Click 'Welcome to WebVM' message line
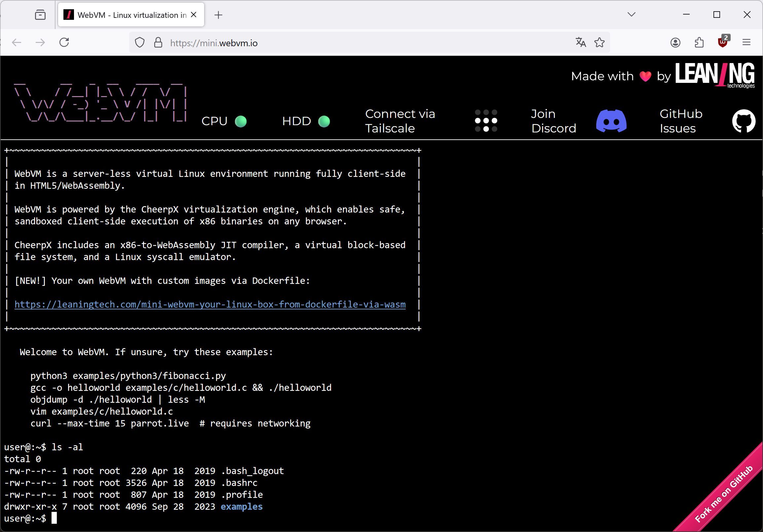Image resolution: width=763 pixels, height=532 pixels. (x=146, y=352)
